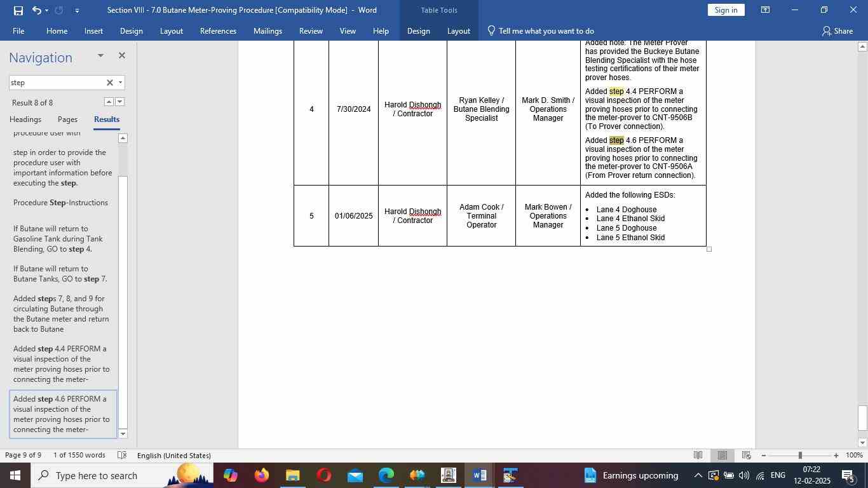Click language 'English (United States)'
The image size is (868, 488).
(173, 455)
